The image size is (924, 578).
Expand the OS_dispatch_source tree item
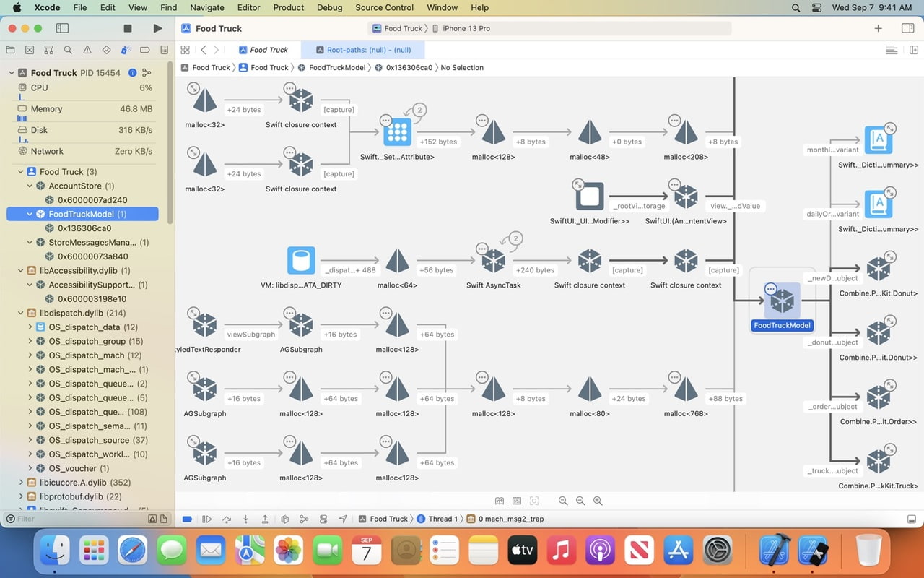click(x=30, y=440)
